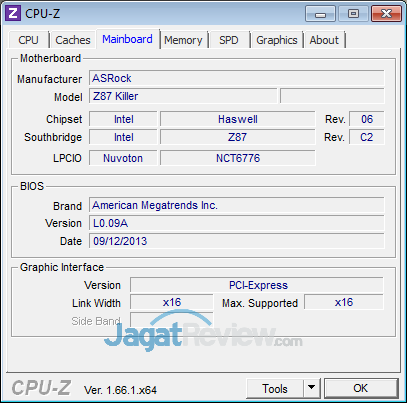
Task: Click the CPU-Z logo at bottom left
Action: [x=41, y=388]
